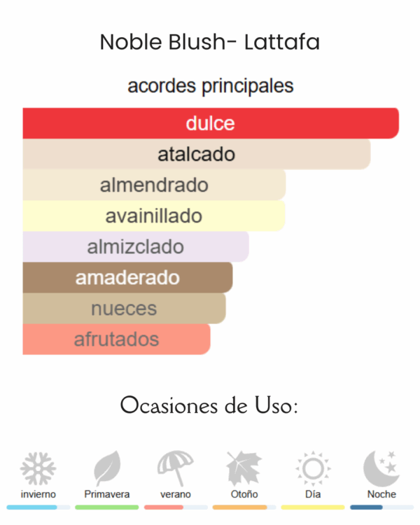Click the Noble Blush- Lattafa title
Viewport: 420px width, 525px height.
[x=210, y=42]
